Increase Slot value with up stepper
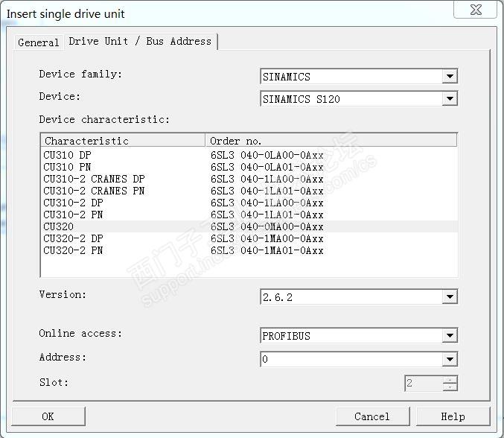Image resolution: width=504 pixels, height=438 pixels. coord(450,380)
